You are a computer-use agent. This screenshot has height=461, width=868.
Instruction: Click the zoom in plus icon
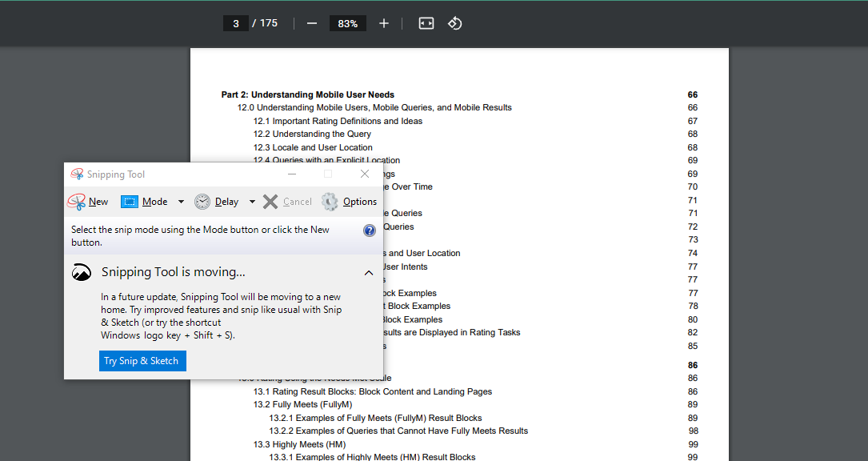click(384, 23)
